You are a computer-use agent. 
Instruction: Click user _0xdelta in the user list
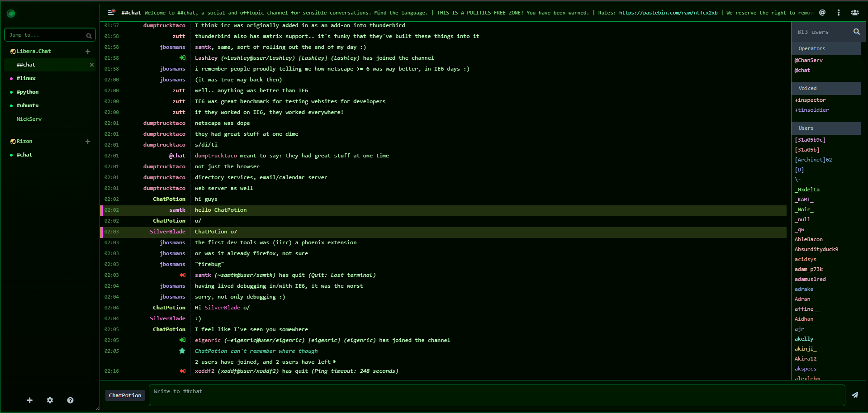tap(807, 190)
